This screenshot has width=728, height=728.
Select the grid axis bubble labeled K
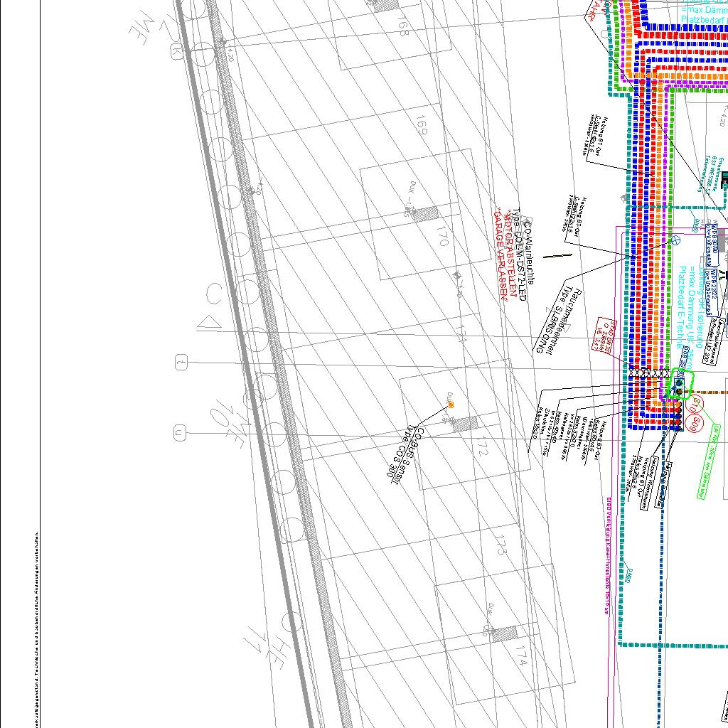176,51
